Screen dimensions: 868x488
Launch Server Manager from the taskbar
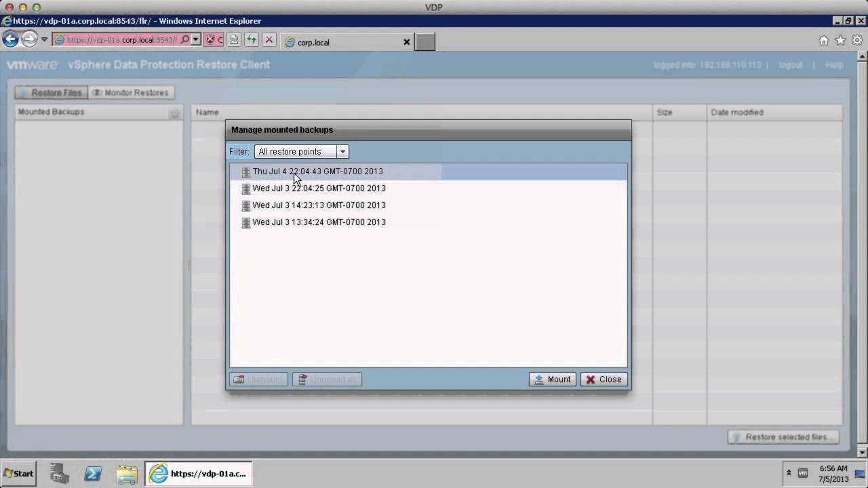[60, 474]
